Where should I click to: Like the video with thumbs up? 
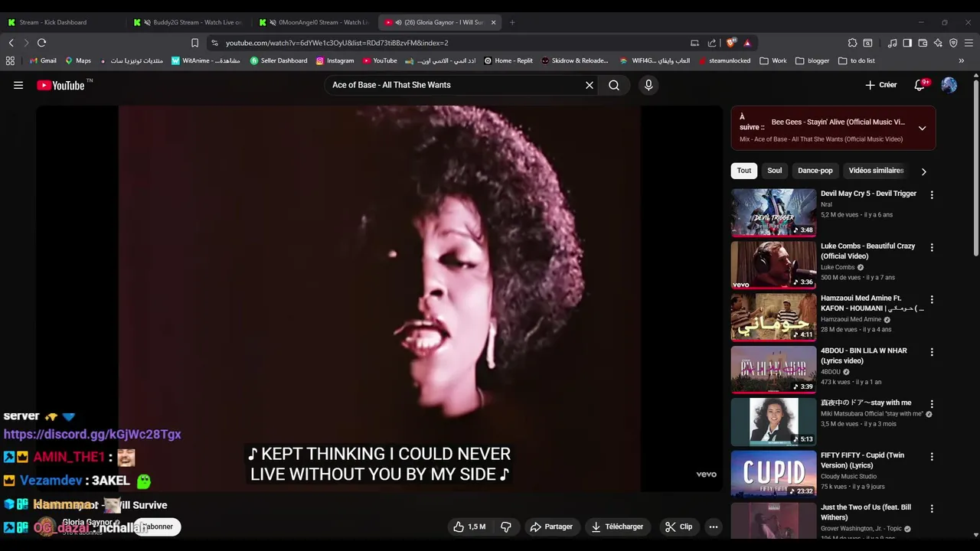pyautogui.click(x=469, y=527)
